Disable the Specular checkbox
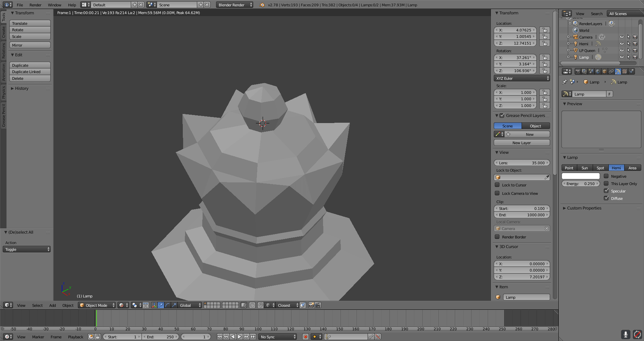Viewport: 644px width, 341px height. [x=606, y=190]
